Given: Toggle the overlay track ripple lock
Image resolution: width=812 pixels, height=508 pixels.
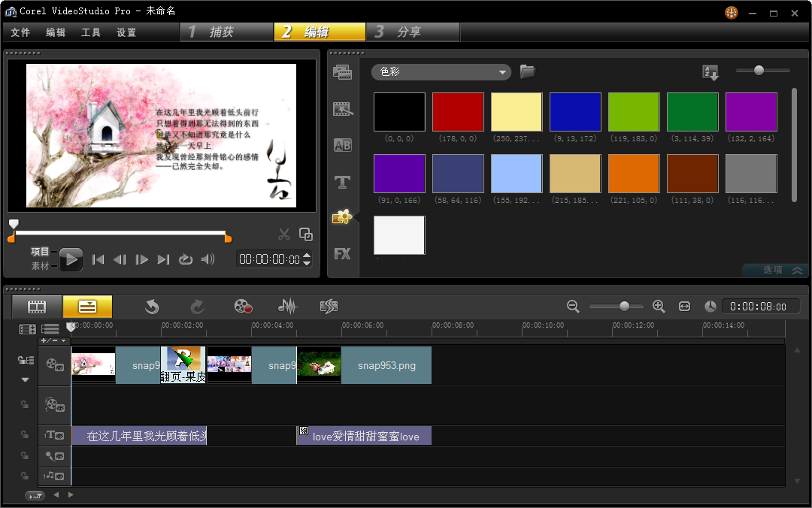Looking at the screenshot, I should tap(24, 404).
